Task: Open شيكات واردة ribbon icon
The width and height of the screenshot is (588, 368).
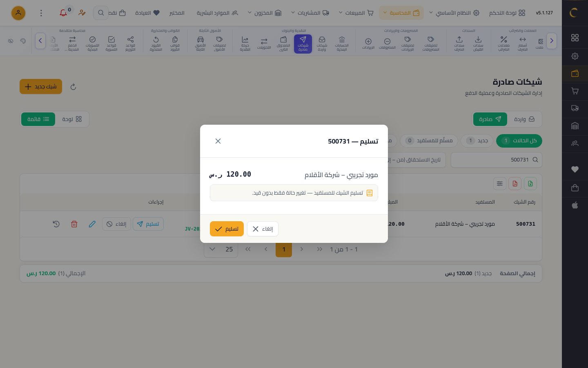Action: pyautogui.click(x=322, y=44)
